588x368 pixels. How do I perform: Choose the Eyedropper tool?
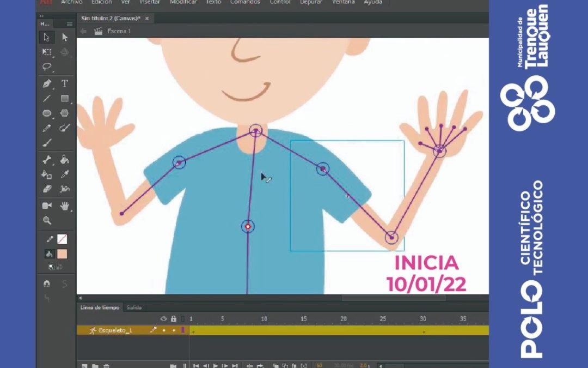[64, 174]
